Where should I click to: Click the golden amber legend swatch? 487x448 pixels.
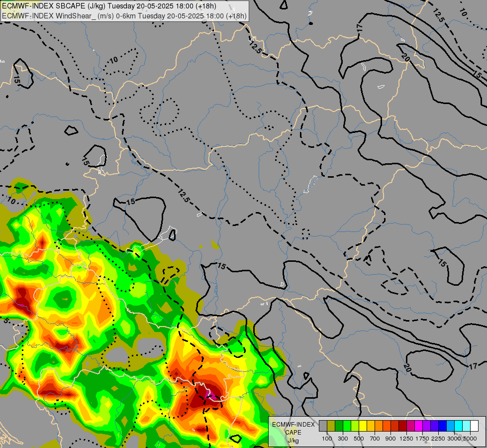(371, 426)
